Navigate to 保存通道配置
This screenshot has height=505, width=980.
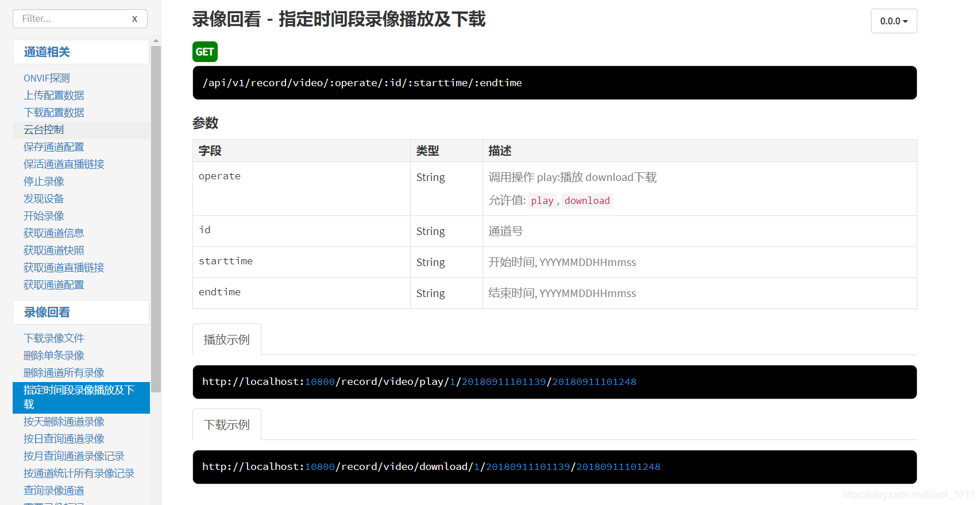click(x=54, y=147)
